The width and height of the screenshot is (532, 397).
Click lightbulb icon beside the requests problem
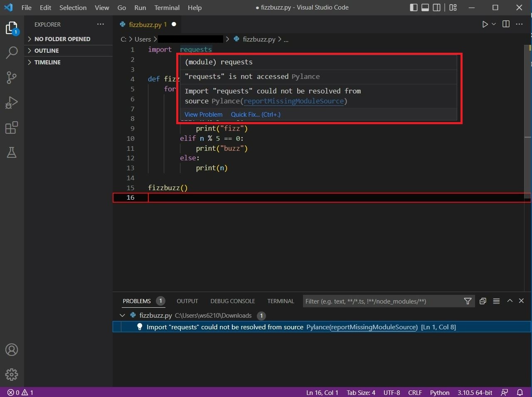[x=140, y=327]
